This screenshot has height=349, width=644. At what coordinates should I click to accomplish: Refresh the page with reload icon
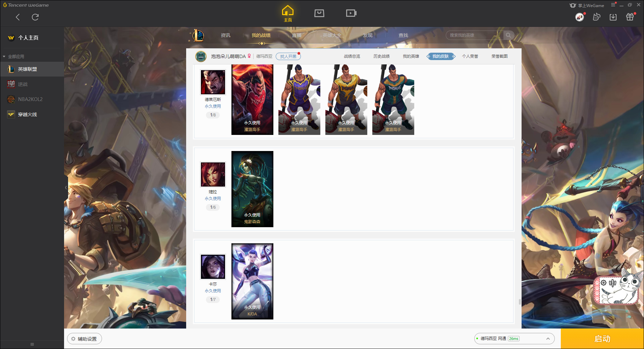point(35,17)
